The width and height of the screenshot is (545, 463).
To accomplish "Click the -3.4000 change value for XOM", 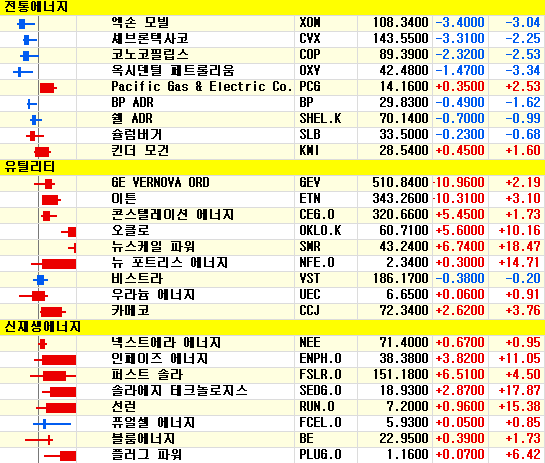I will (x=460, y=23).
